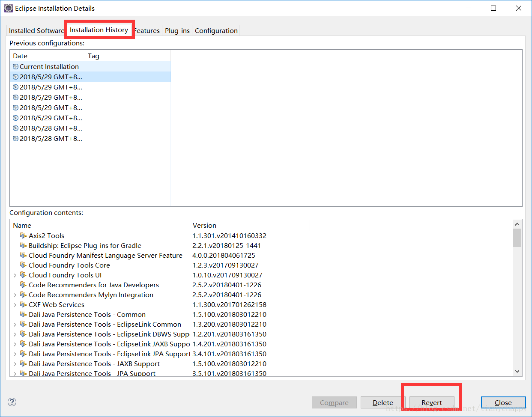Image resolution: width=532 pixels, height=417 pixels.
Task: Click the Delete button
Action: tap(383, 402)
